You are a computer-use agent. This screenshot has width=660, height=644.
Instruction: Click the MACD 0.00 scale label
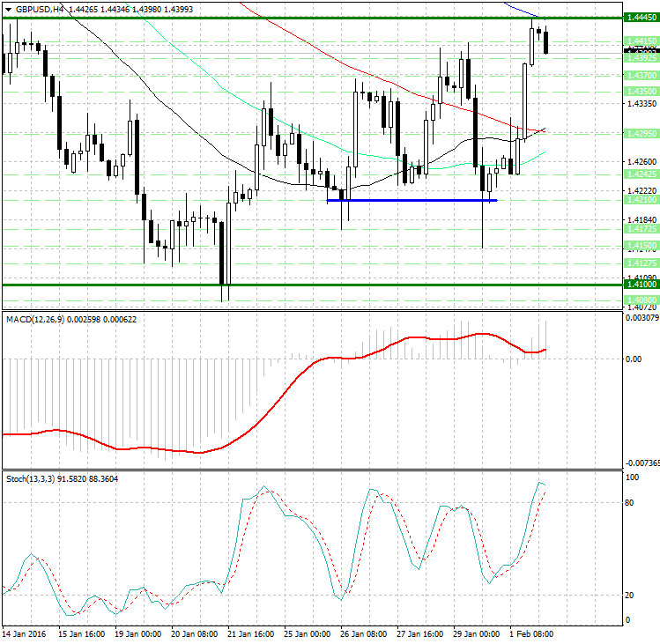(x=634, y=359)
